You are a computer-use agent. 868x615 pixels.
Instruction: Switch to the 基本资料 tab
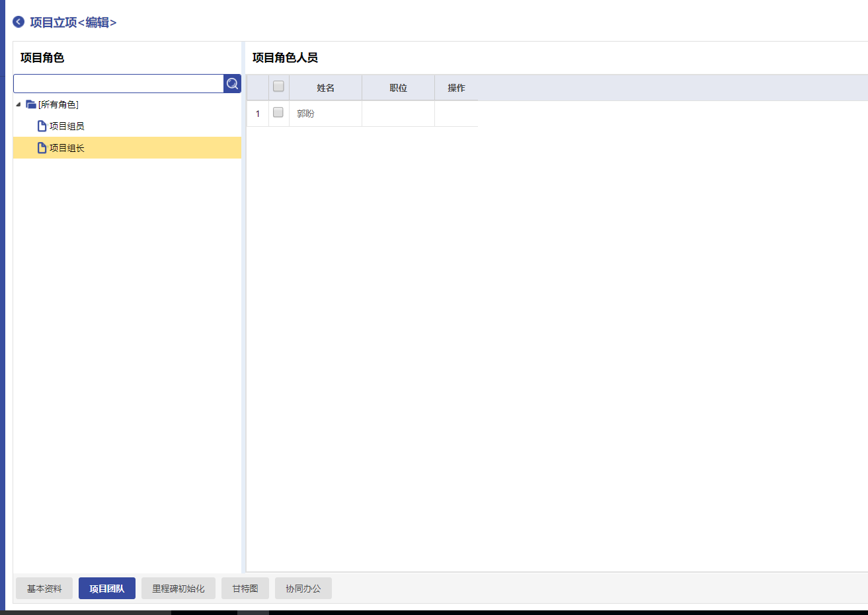click(x=44, y=589)
